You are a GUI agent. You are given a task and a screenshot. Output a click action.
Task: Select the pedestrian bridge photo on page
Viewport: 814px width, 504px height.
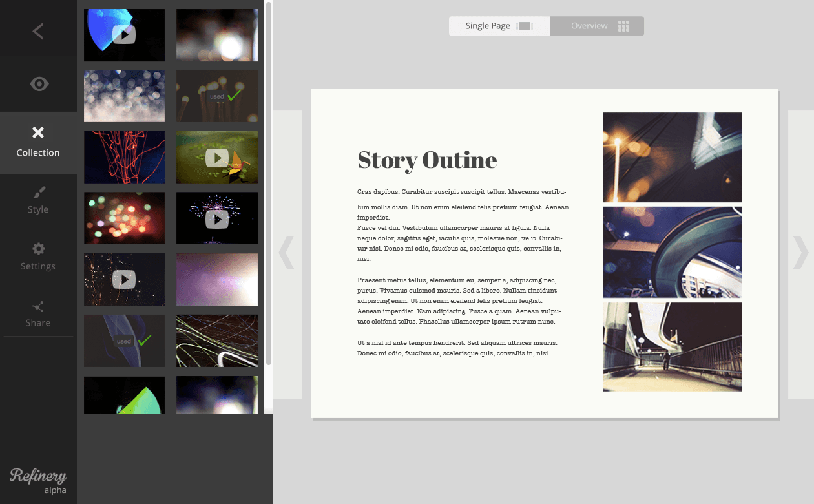[672, 347]
